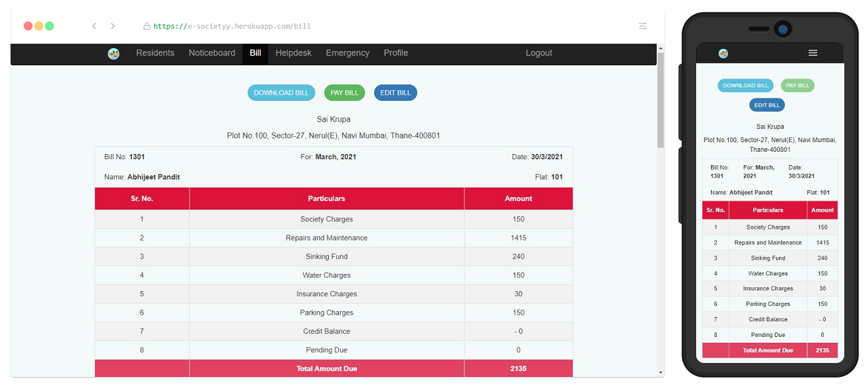This screenshot has width=868, height=391.
Task: Open the hamburger menu in mobile view
Action: [812, 53]
